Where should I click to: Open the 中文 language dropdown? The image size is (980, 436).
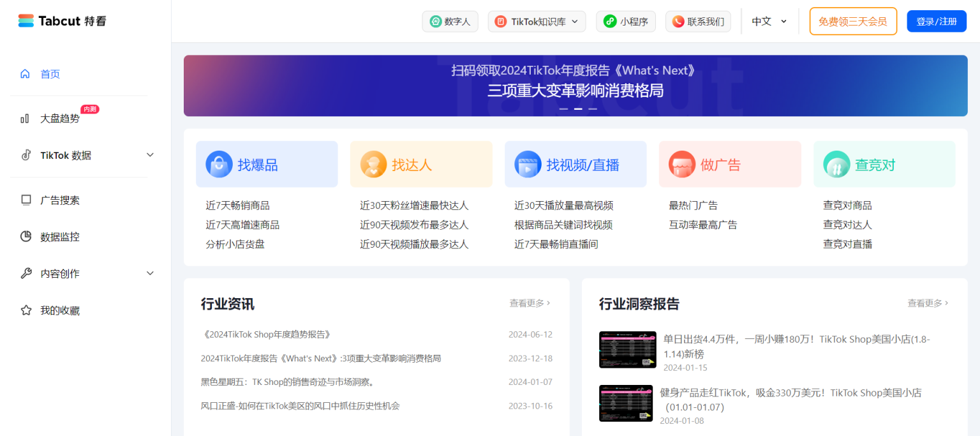pyautogui.click(x=769, y=21)
